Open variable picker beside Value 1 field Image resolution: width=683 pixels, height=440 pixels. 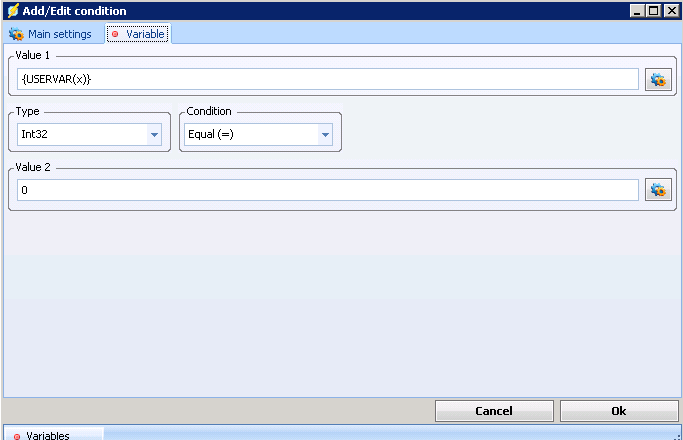658,80
